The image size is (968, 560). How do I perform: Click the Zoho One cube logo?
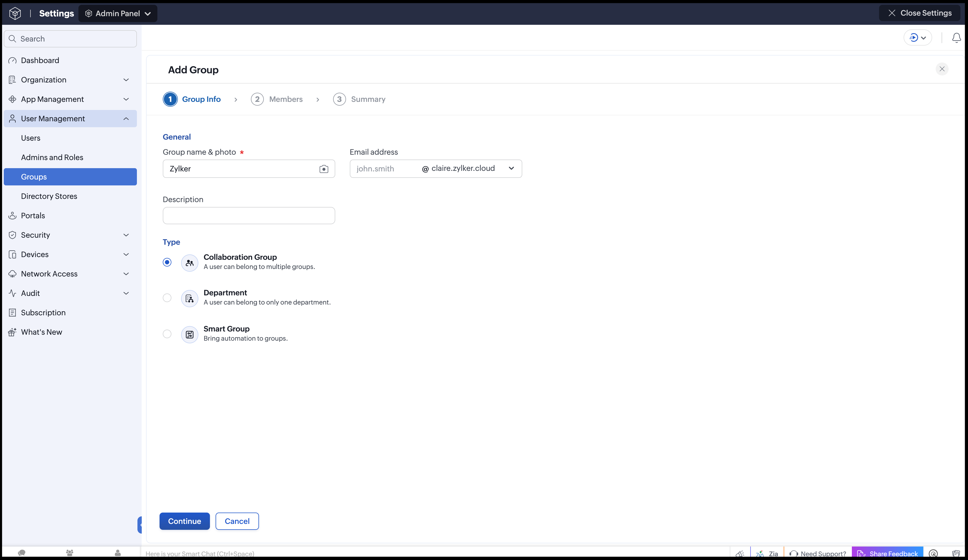click(x=15, y=13)
